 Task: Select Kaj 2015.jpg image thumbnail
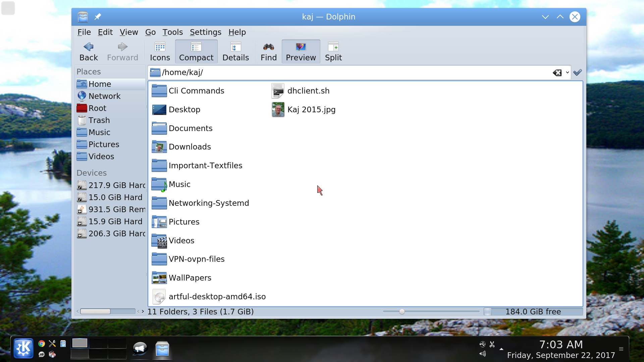tap(278, 110)
